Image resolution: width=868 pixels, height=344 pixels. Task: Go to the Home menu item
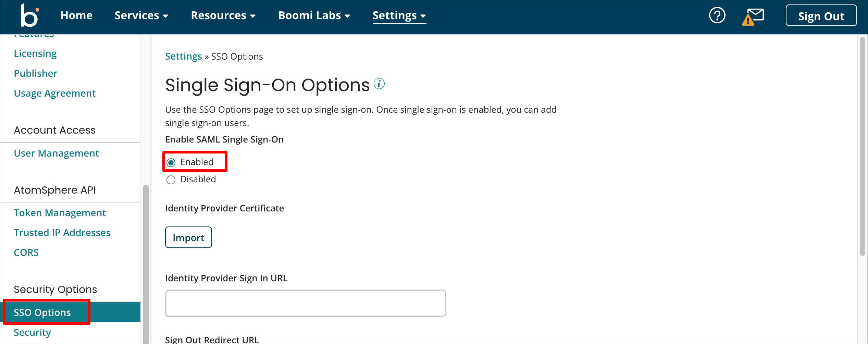click(76, 15)
